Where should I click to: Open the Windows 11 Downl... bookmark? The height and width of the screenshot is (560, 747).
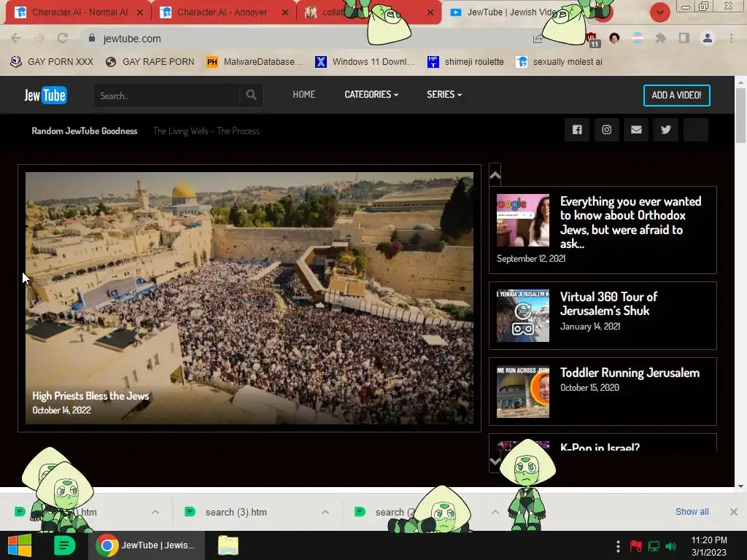pos(365,61)
